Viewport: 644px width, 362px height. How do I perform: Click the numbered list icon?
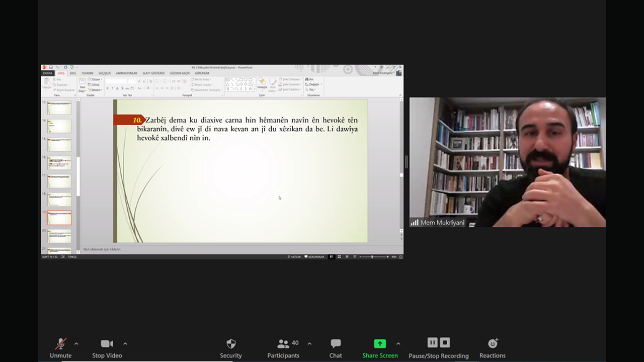(165, 81)
